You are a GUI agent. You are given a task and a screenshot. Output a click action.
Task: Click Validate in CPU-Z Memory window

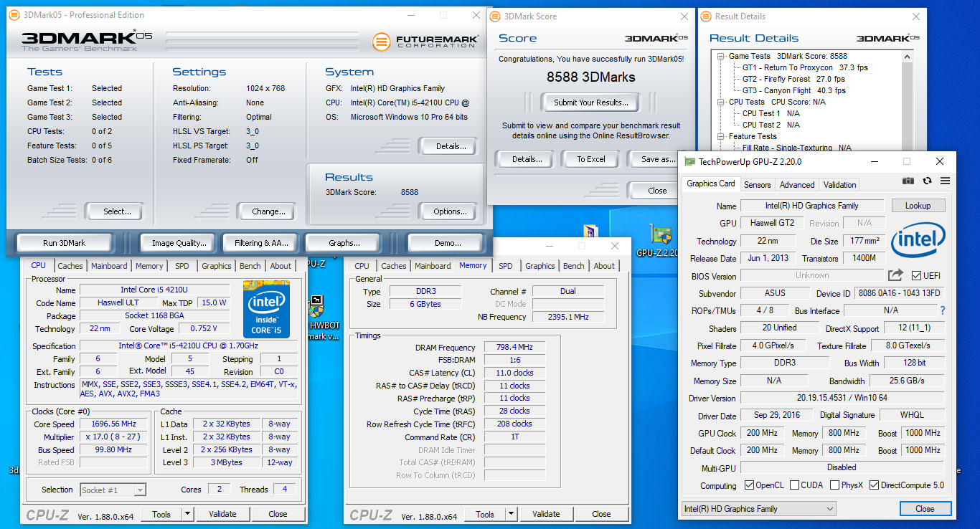pos(546,514)
